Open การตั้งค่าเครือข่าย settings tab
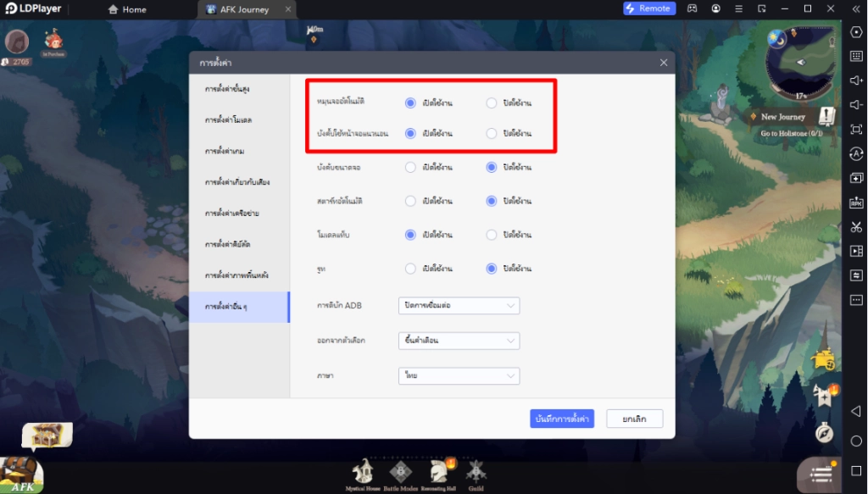 coord(239,213)
